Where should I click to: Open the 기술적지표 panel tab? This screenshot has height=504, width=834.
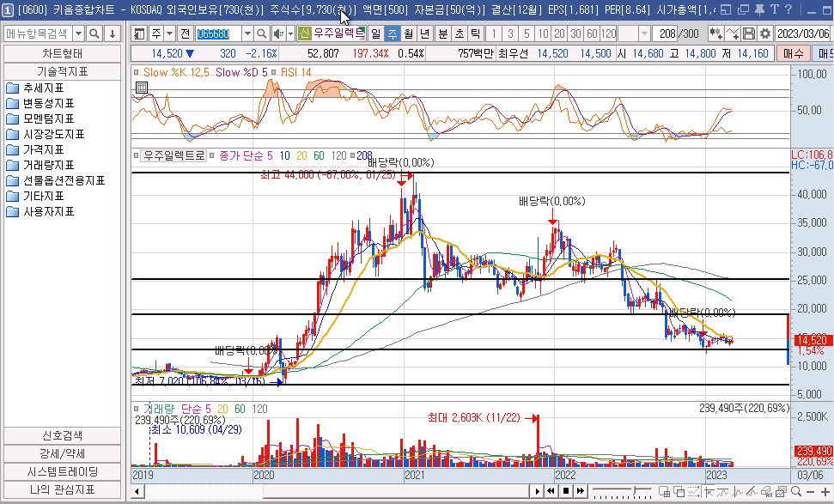[62, 71]
